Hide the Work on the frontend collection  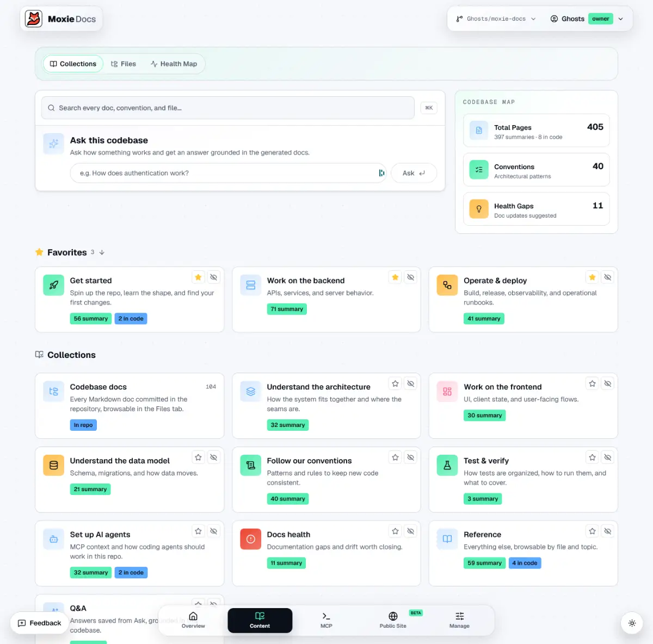608,383
